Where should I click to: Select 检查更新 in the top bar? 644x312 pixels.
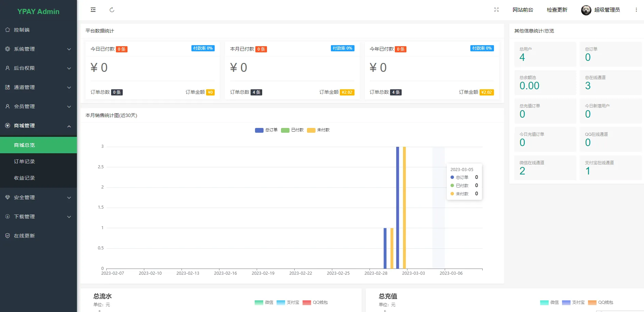coord(557,10)
